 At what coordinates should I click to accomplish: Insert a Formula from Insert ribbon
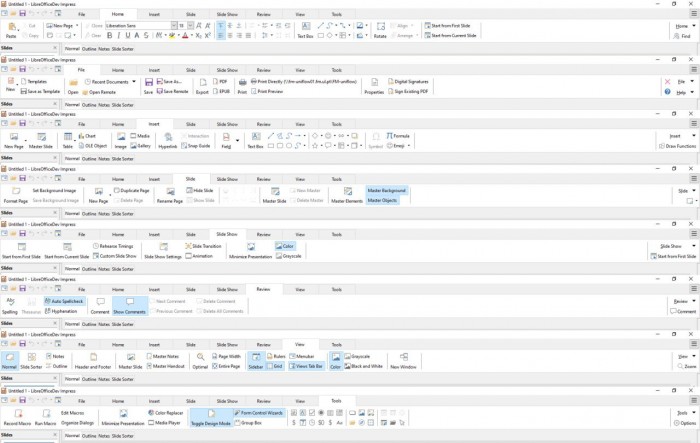pyautogui.click(x=398, y=136)
